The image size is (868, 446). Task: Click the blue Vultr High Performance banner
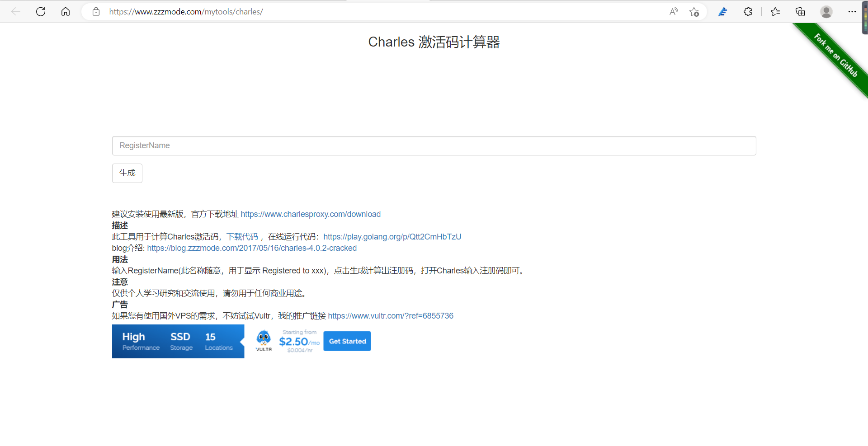click(x=178, y=341)
